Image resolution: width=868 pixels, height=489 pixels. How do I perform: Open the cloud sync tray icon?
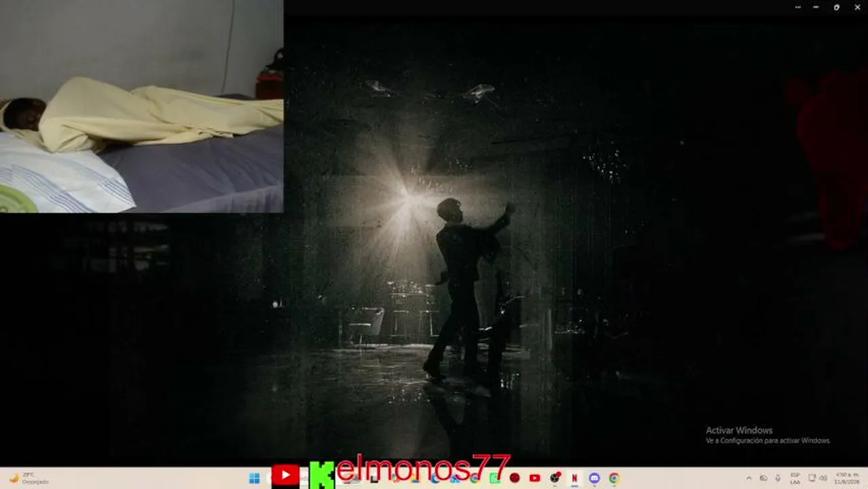point(763,478)
